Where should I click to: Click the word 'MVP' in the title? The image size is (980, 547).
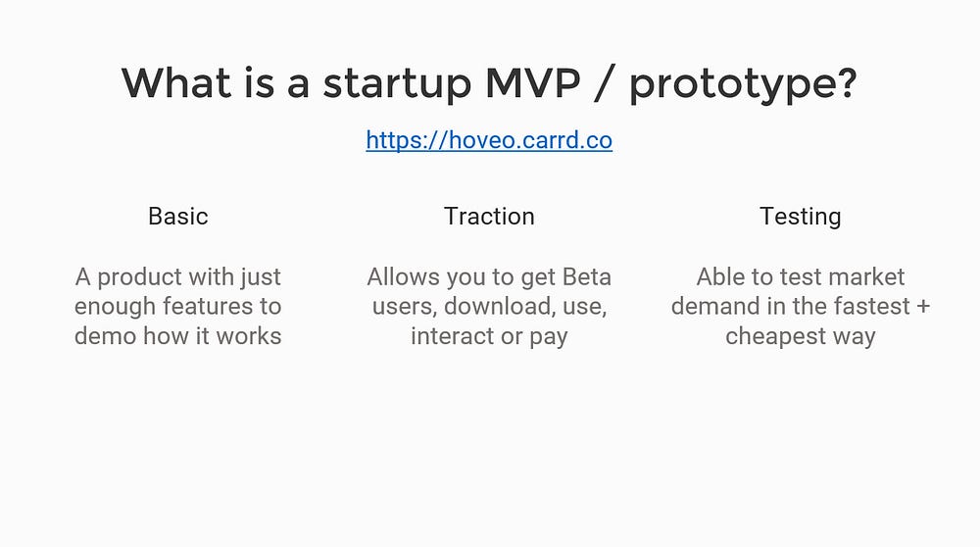pos(532,82)
